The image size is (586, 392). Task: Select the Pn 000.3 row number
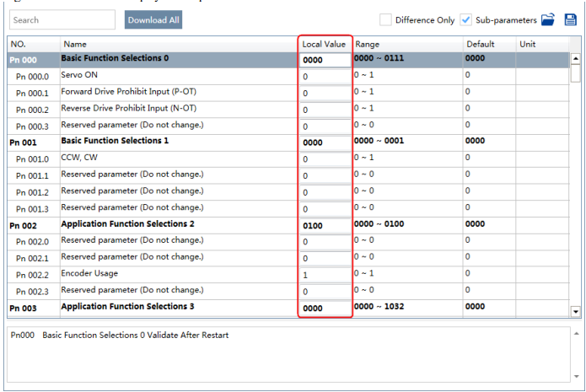pyautogui.click(x=32, y=126)
